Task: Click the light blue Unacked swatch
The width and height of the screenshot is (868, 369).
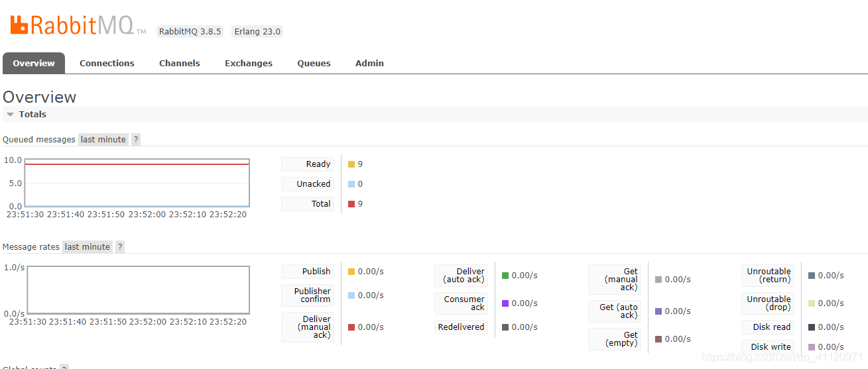Action: [351, 184]
